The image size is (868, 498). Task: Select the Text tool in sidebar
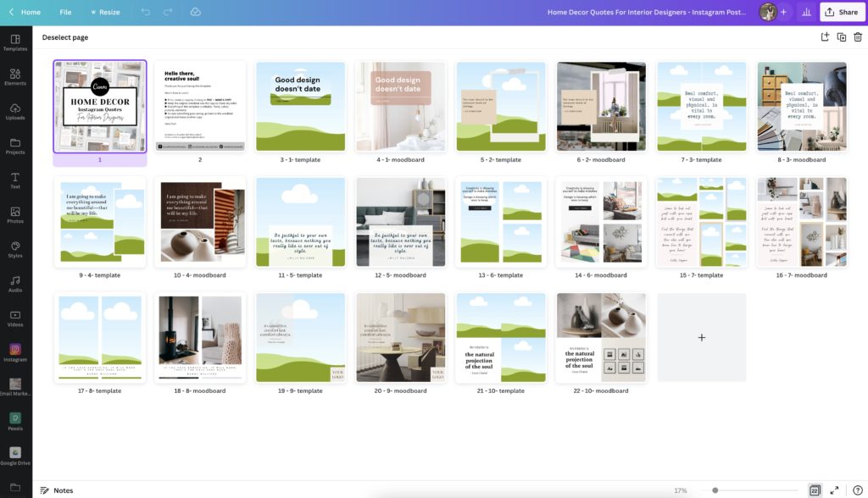tap(15, 180)
